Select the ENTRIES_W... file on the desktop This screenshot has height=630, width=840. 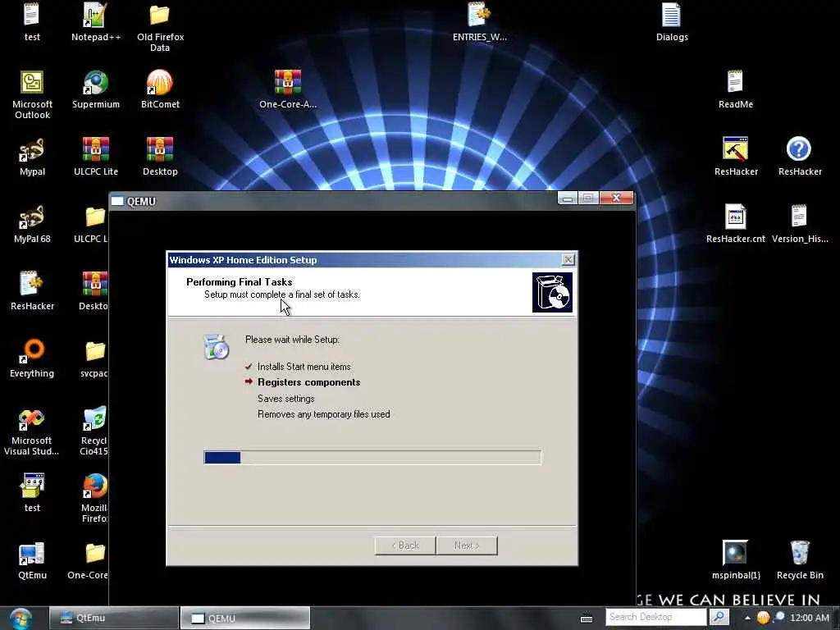coord(479,21)
